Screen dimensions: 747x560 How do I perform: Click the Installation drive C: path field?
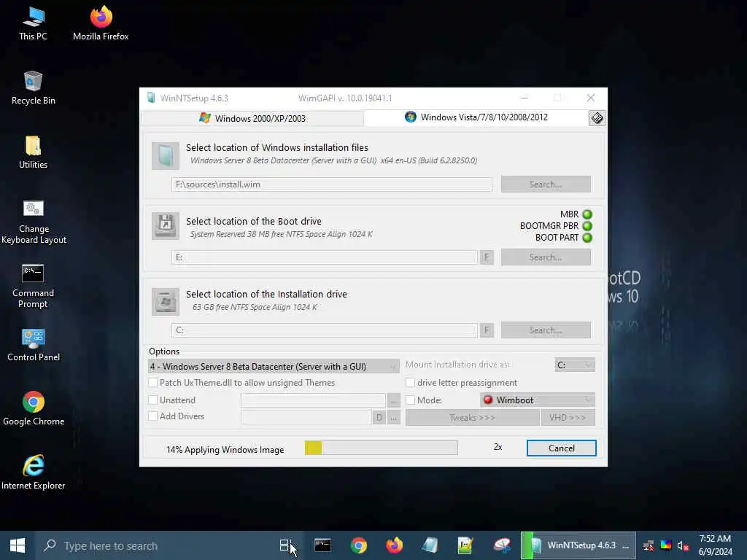click(325, 330)
